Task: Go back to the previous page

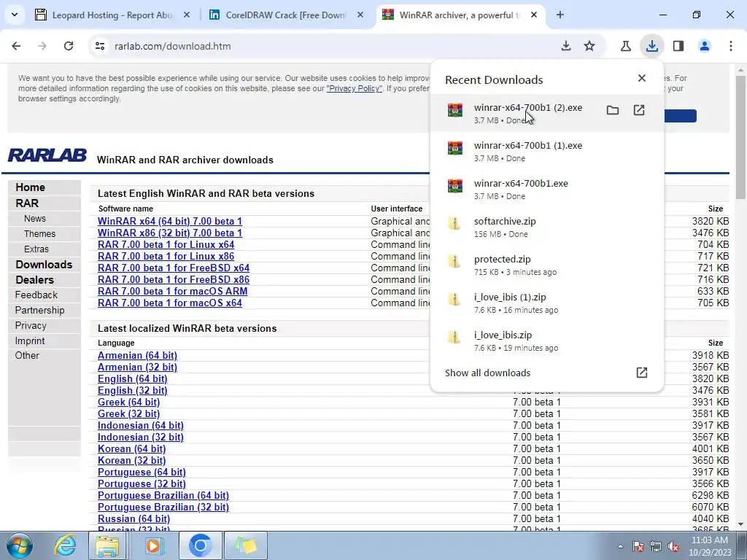Action: pyautogui.click(x=16, y=46)
